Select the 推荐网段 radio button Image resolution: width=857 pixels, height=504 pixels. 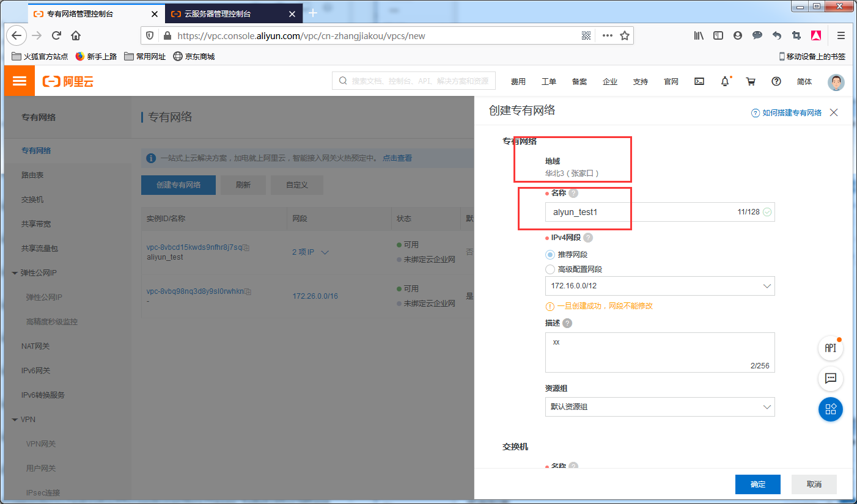(x=550, y=255)
